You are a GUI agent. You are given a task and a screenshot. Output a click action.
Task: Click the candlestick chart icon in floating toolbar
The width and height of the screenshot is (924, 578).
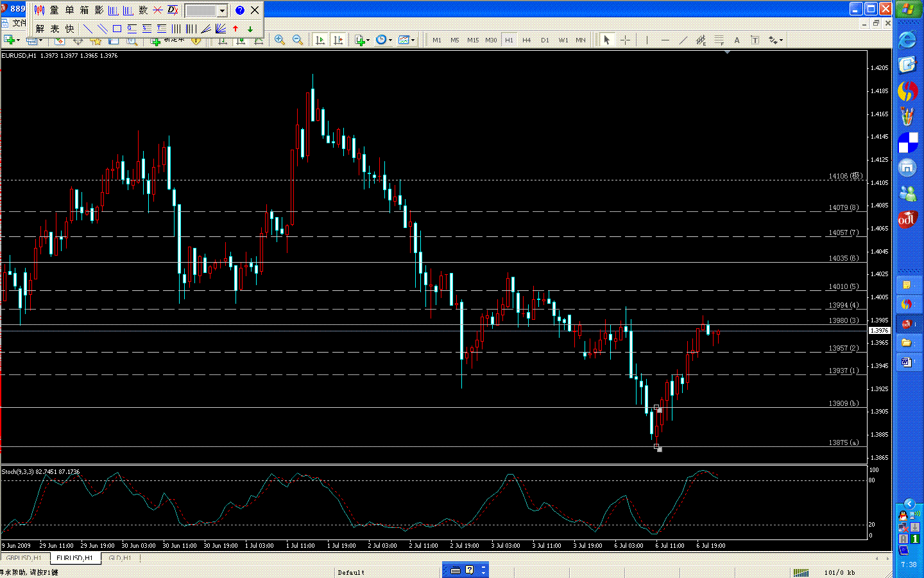tap(40, 10)
